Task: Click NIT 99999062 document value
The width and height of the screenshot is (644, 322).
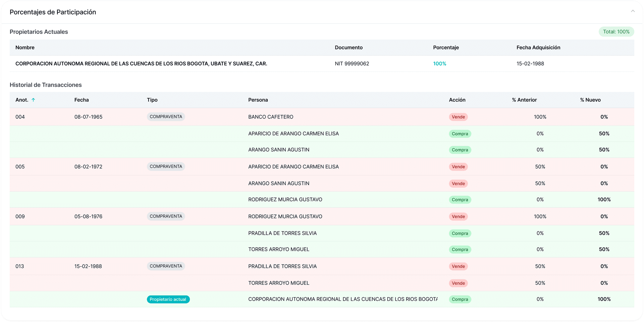Action: 352,63
